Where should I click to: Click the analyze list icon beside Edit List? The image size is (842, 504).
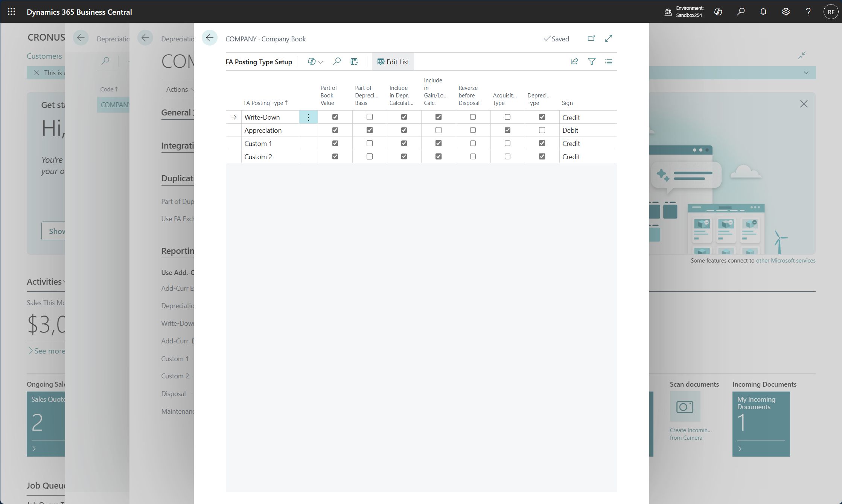coord(354,62)
